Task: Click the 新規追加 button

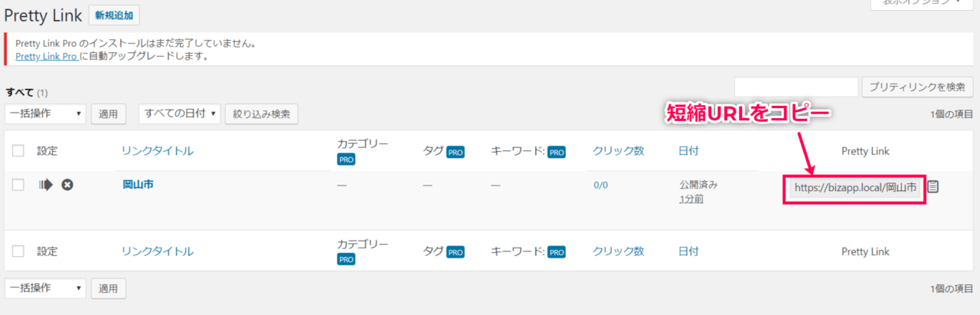Action: pyautogui.click(x=114, y=15)
